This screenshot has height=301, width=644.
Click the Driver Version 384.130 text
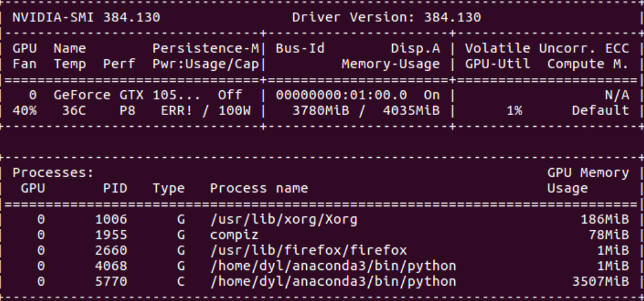387,18
